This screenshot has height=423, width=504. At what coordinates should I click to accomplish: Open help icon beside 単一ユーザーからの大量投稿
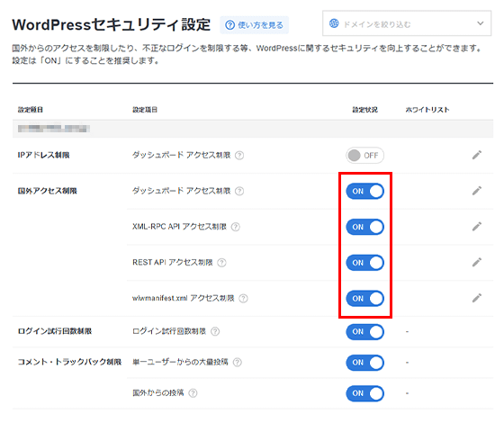point(238,363)
